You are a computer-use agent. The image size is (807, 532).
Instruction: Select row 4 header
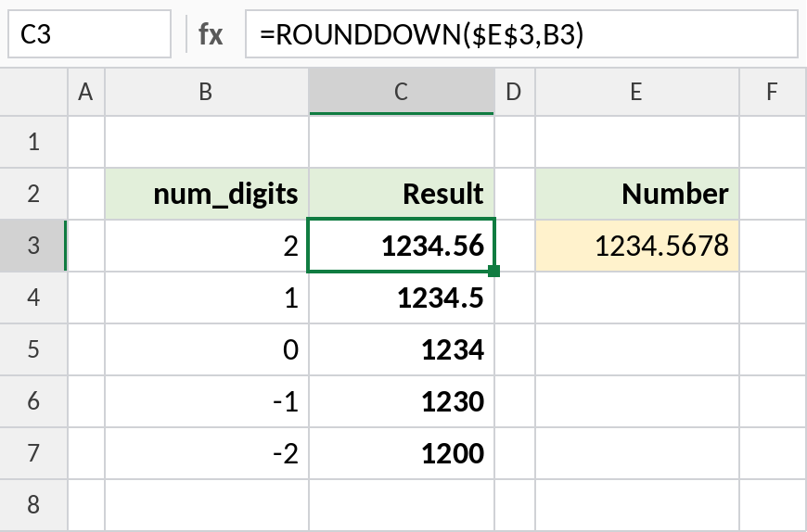(33, 298)
